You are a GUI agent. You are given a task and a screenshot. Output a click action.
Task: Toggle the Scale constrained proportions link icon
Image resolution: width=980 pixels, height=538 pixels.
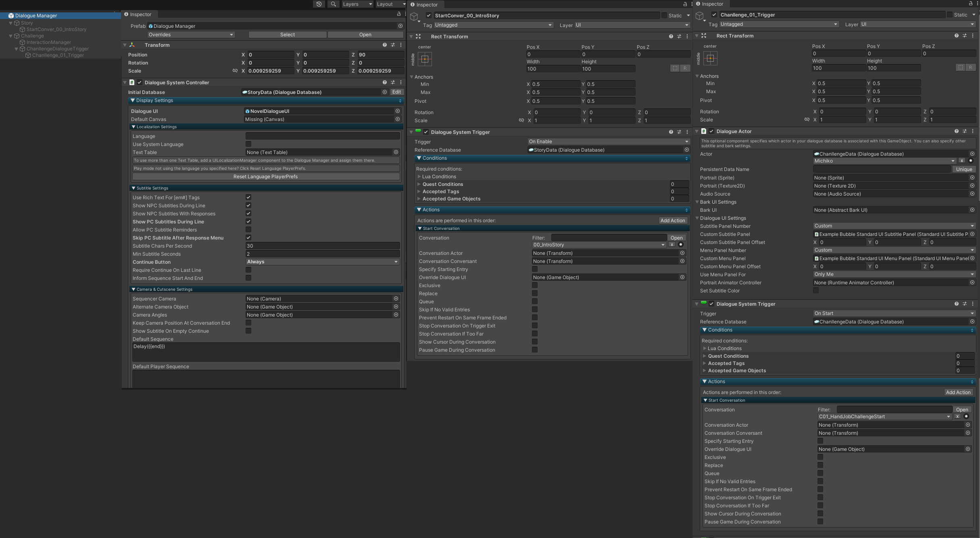235,71
